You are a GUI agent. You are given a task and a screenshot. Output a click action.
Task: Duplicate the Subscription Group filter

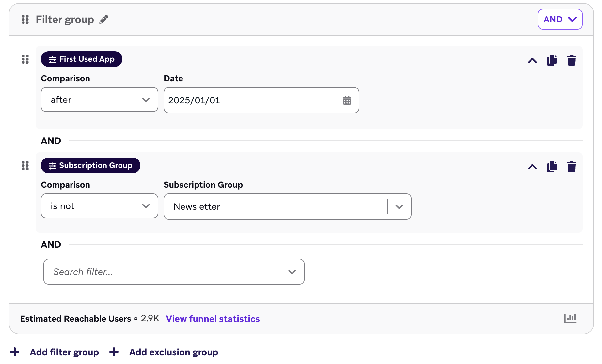pos(552,167)
